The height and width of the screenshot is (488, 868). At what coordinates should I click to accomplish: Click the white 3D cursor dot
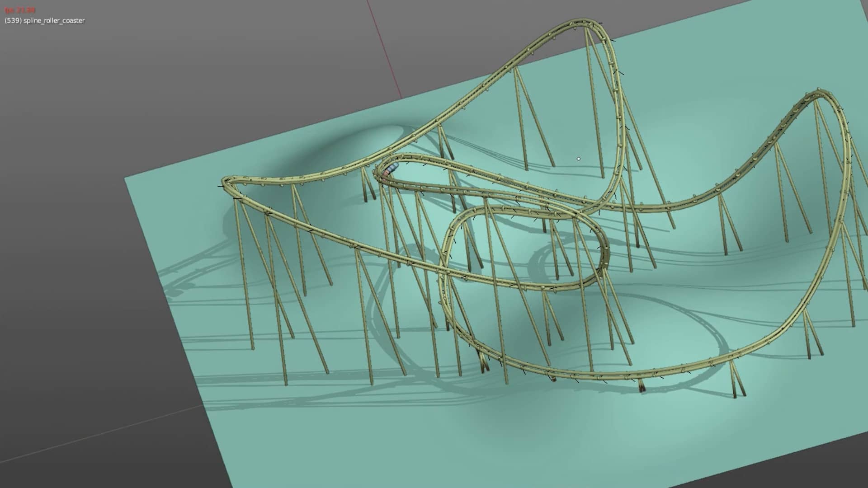(x=579, y=158)
